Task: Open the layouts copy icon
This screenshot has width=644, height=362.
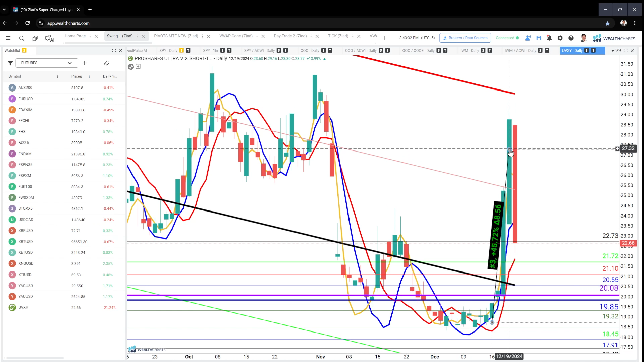Action: 35,38
